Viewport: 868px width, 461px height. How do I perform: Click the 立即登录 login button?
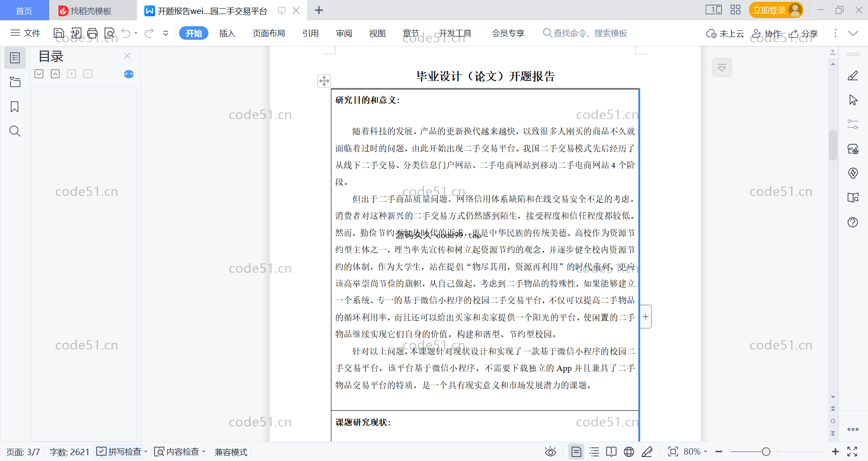point(776,10)
